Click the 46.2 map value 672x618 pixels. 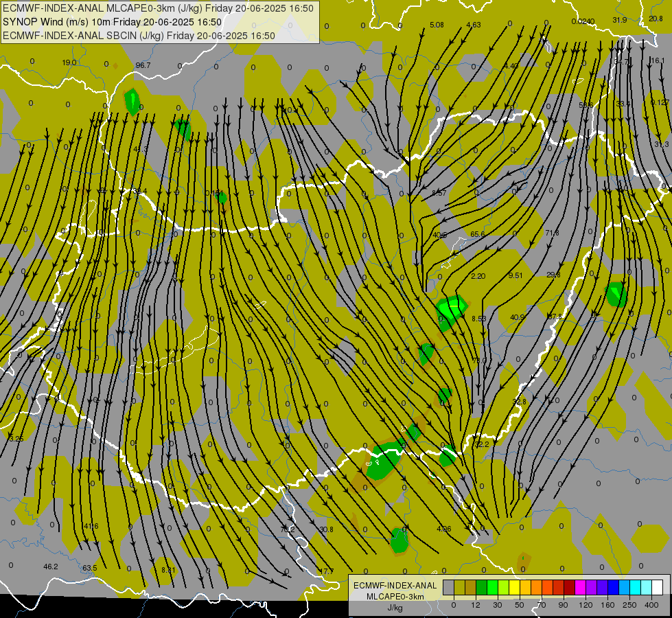(x=51, y=566)
